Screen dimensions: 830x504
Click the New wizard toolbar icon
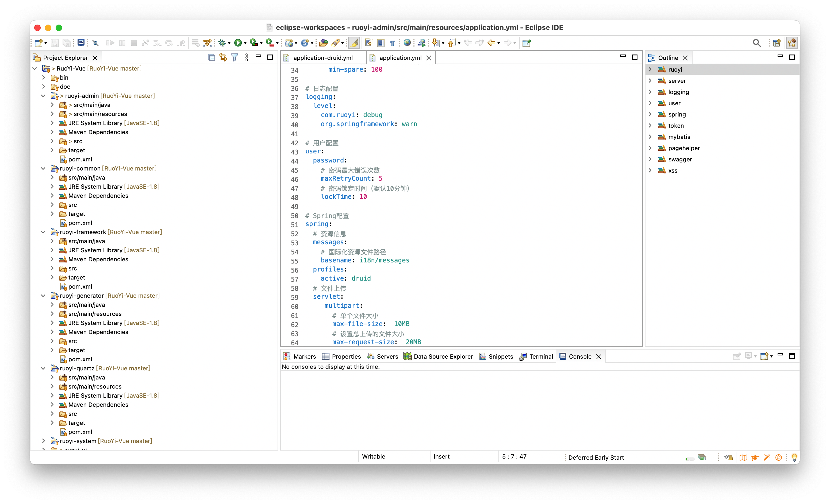pyautogui.click(x=39, y=43)
